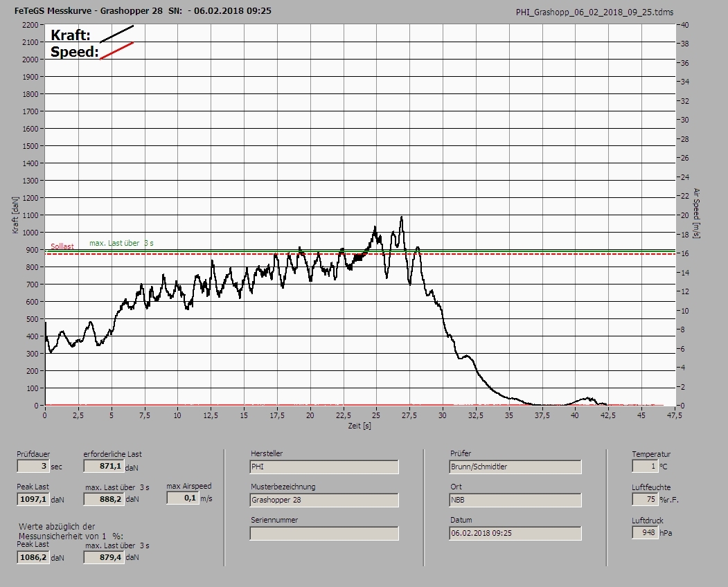Image resolution: width=728 pixels, height=587 pixels.
Task: Click the %r.F. unit text
Action: click(x=669, y=500)
